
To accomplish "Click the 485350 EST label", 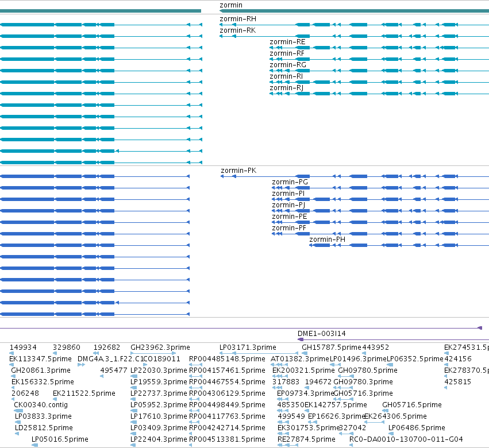I will coord(291,405).
